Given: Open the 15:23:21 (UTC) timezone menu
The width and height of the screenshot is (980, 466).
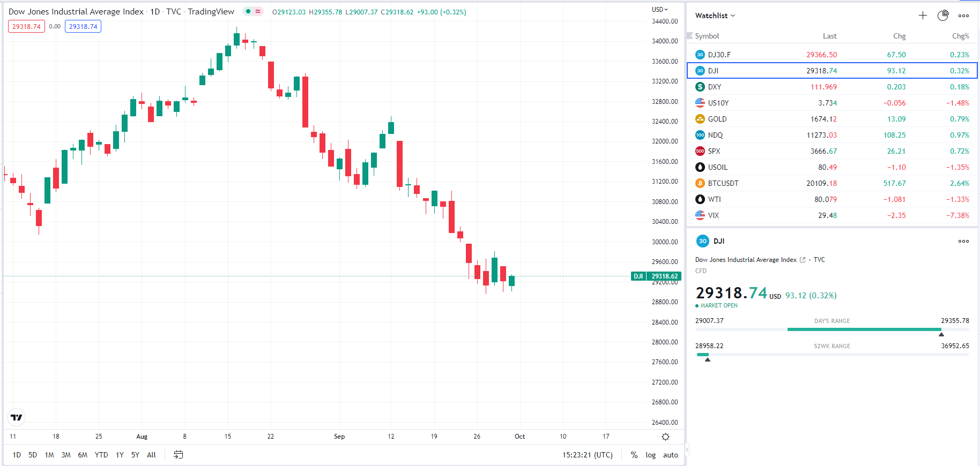Looking at the screenshot, I should click(587, 455).
